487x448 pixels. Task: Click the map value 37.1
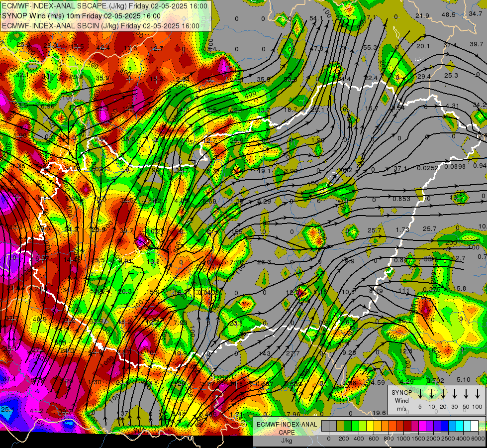(x=400, y=169)
